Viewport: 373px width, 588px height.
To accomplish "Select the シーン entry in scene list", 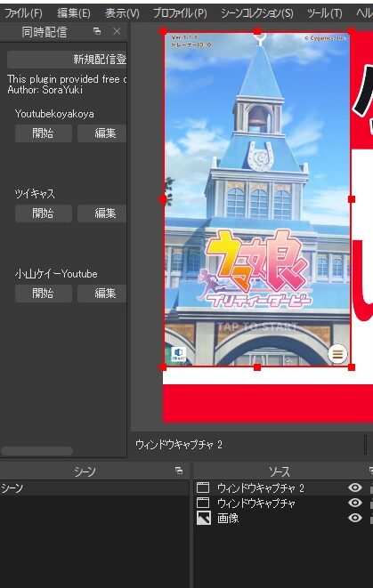I will [x=94, y=487].
